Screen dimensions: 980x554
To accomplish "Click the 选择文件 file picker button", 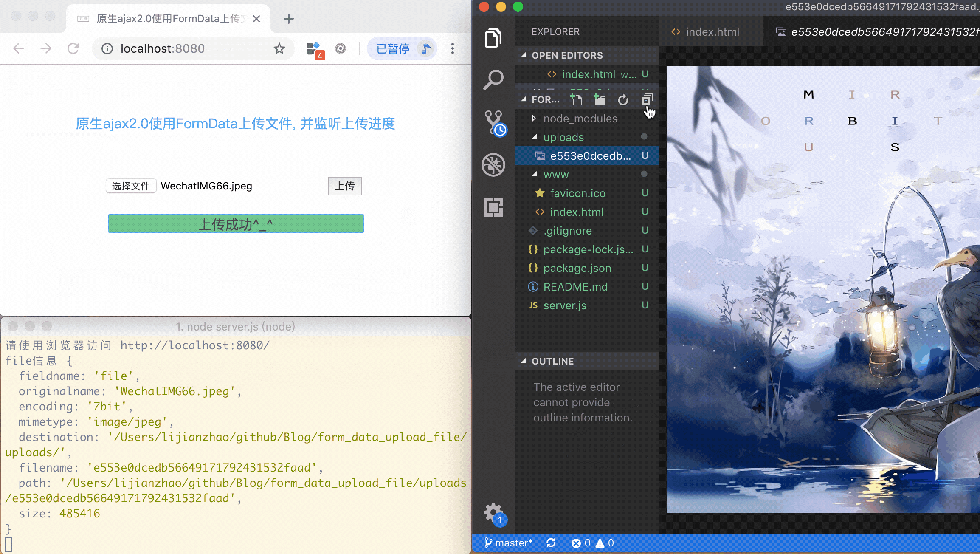I will pos(131,186).
